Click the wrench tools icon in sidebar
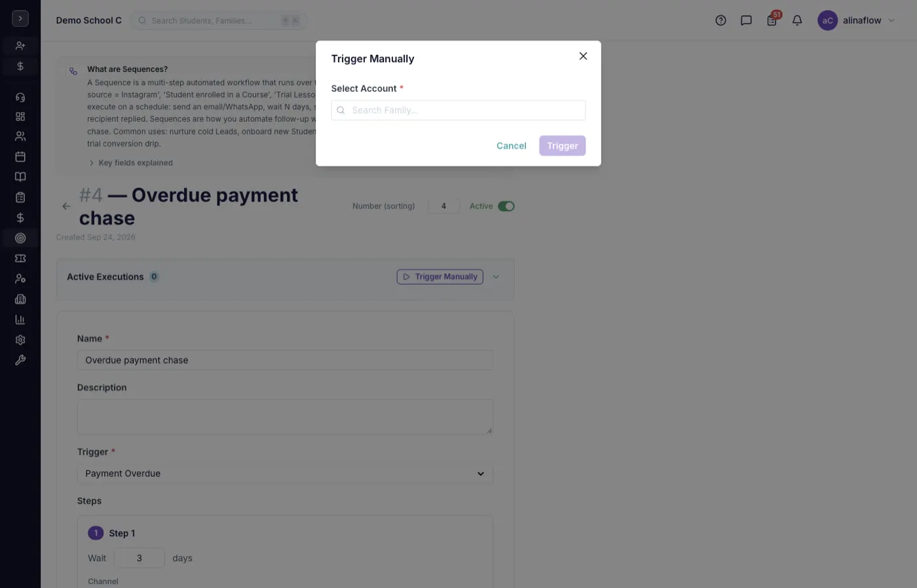Viewport: 917px width, 588px height. (20, 360)
